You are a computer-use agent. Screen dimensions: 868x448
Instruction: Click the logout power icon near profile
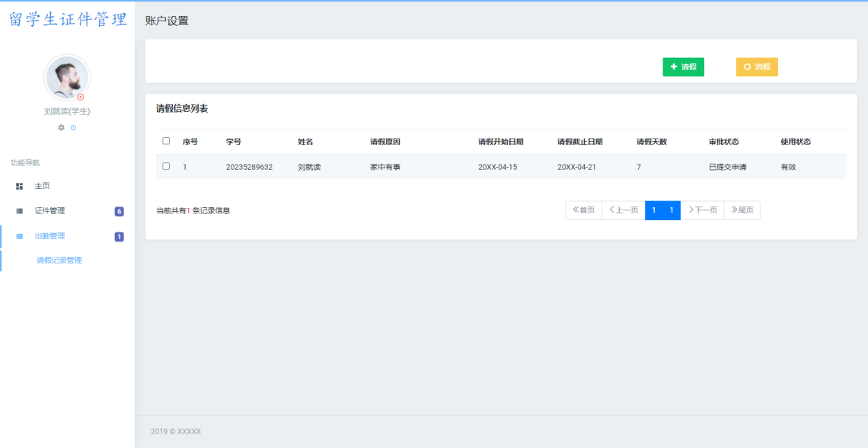[72, 127]
